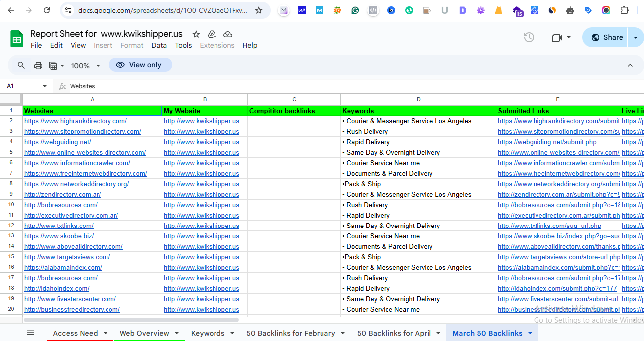Screen dimensions: 644x341
Task: Star the Report Sheet document
Action: (196, 34)
